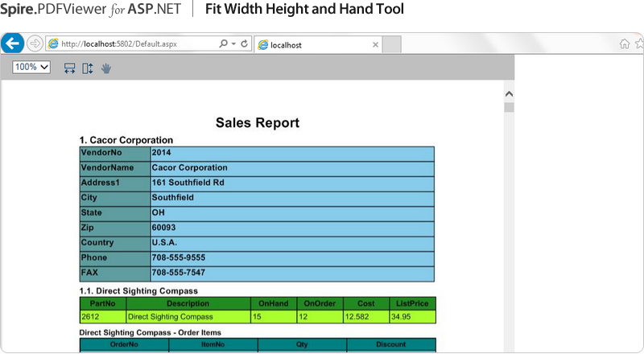Click the '1. Cacor Corporation' heading
Screen dimensions: 644x354
[x=126, y=140]
